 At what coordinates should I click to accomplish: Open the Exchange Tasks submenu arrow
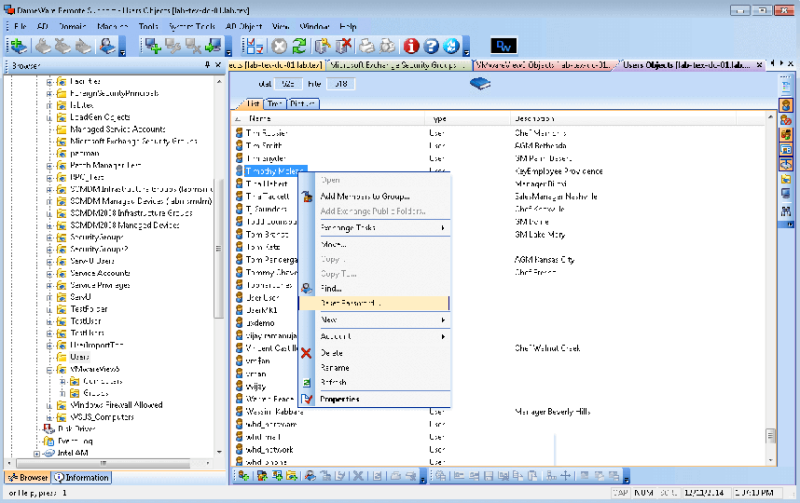pos(443,228)
